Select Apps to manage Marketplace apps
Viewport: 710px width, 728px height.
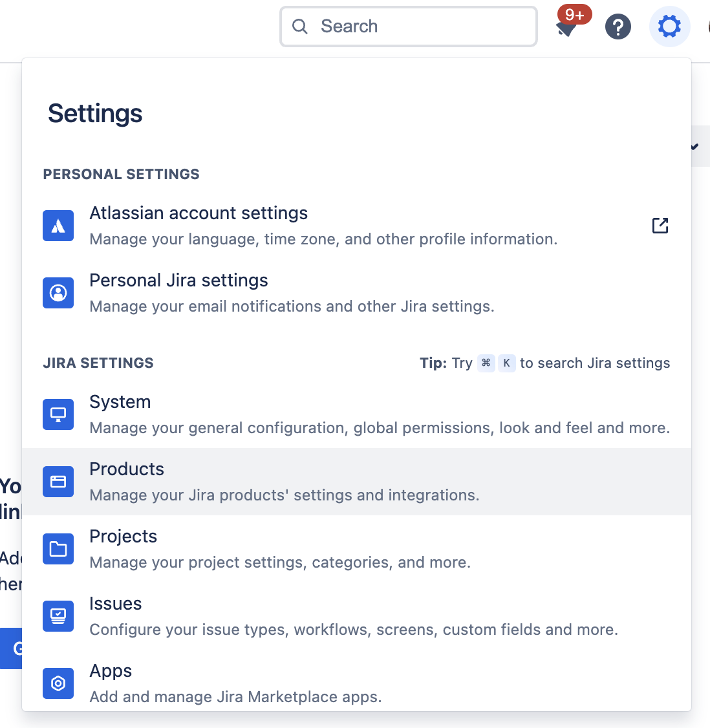coord(110,670)
